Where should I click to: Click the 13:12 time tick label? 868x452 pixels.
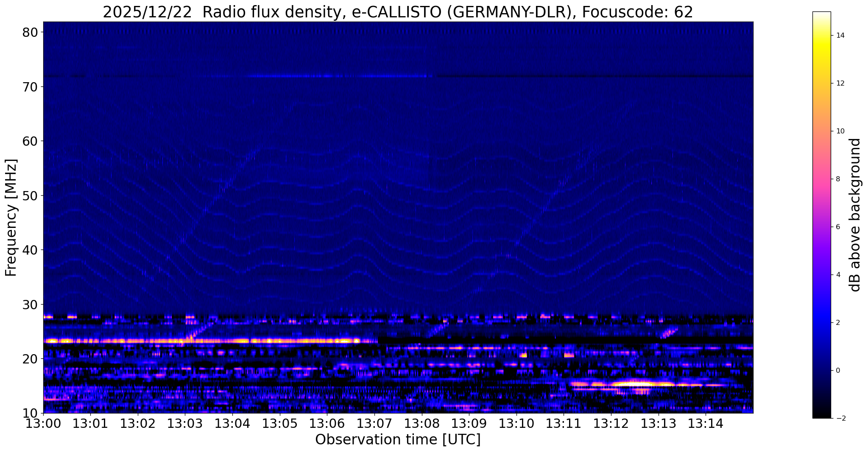(x=611, y=423)
